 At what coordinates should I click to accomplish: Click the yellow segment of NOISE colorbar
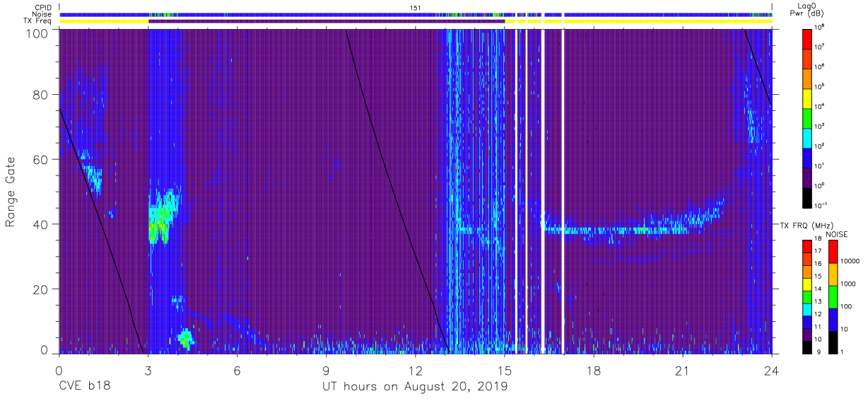coord(833,274)
